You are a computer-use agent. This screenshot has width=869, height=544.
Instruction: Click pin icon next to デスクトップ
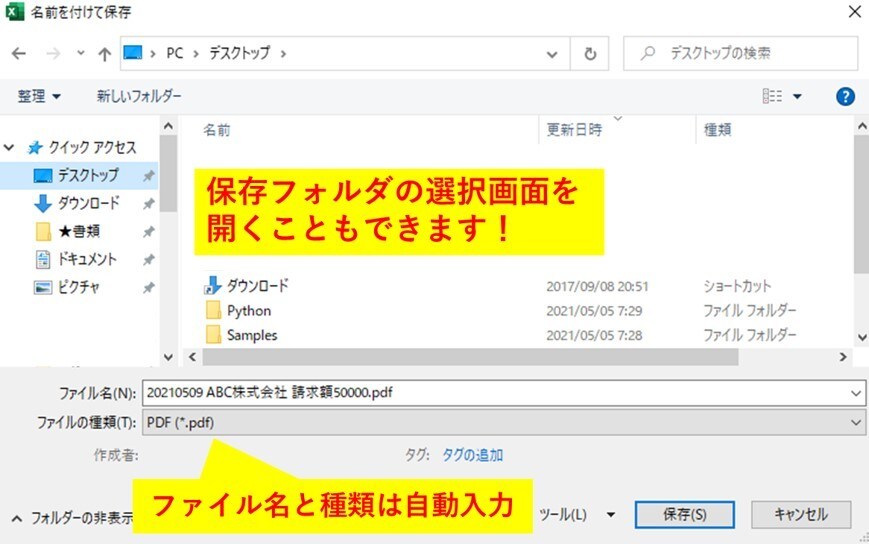pos(149,176)
